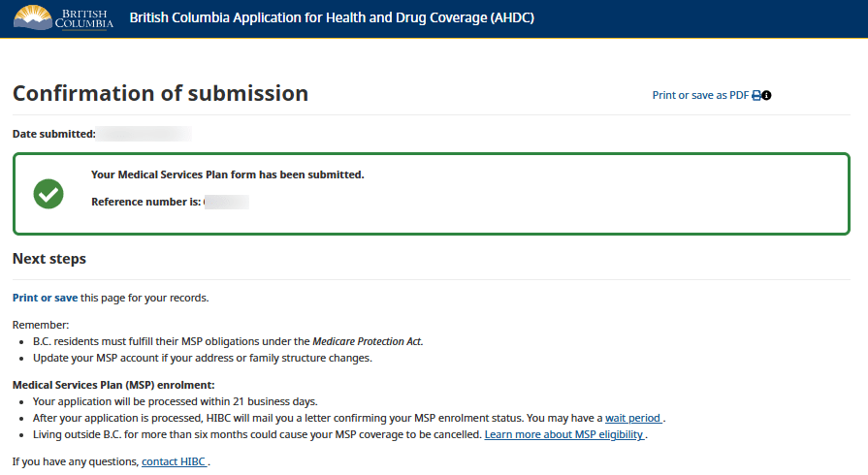
Task: Click the blurred date submitted value
Action: pos(144,134)
